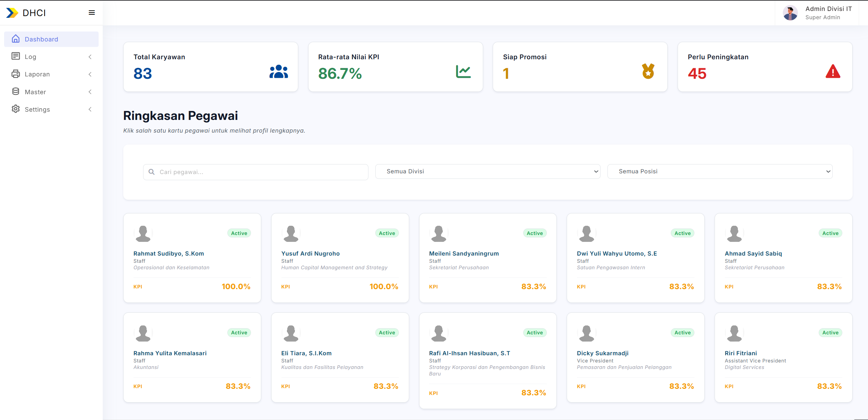This screenshot has width=868, height=420.
Task: Click Rahmat Sudibyo's avatar icon
Action: pos(143,234)
